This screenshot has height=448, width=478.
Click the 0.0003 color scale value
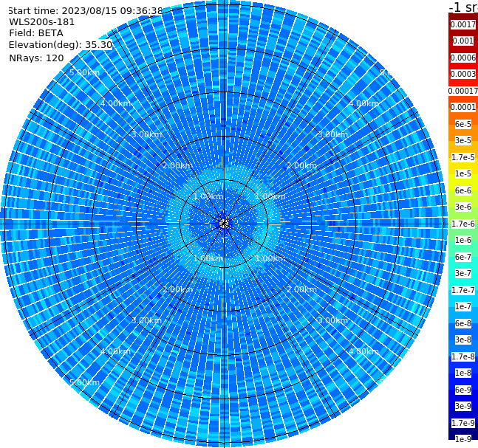463,75
